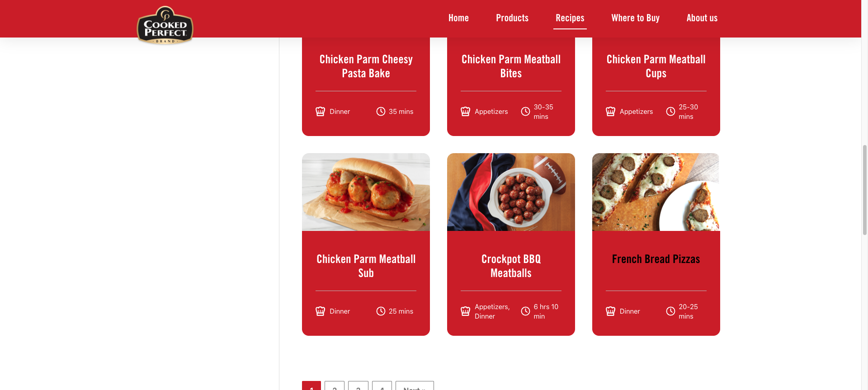This screenshot has width=868, height=390.
Task: Click clock icon beside 30-35 mins
Action: (x=525, y=111)
